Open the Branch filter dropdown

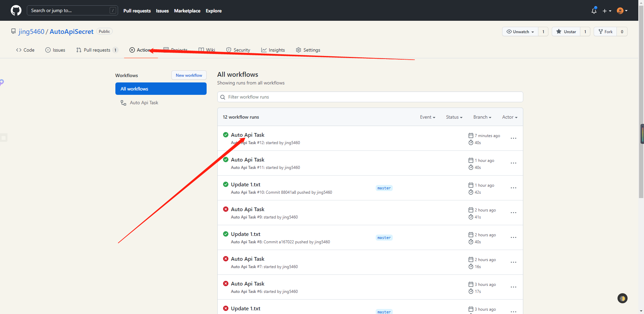coord(482,117)
